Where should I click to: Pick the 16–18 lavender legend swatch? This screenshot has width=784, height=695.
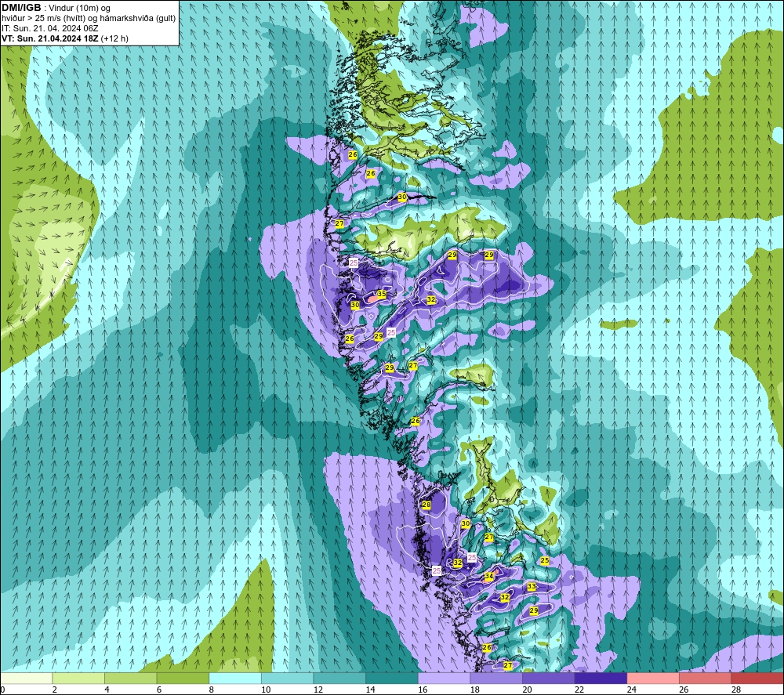point(444,678)
